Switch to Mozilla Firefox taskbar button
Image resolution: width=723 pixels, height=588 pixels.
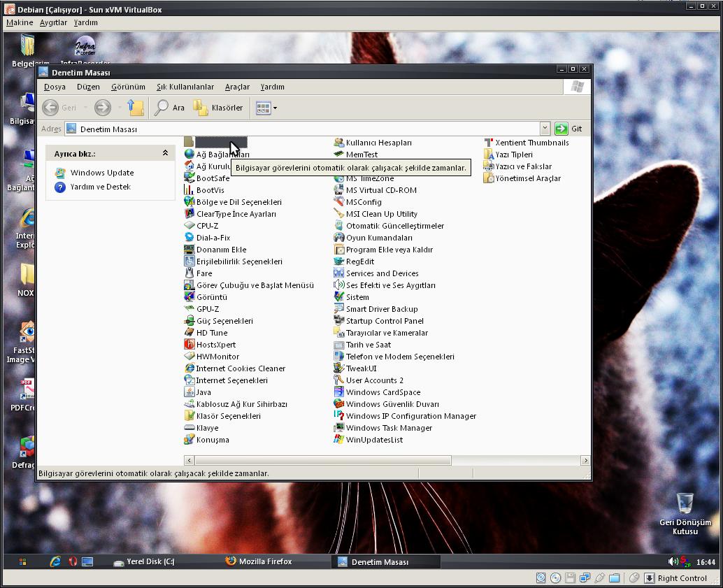tap(259, 561)
